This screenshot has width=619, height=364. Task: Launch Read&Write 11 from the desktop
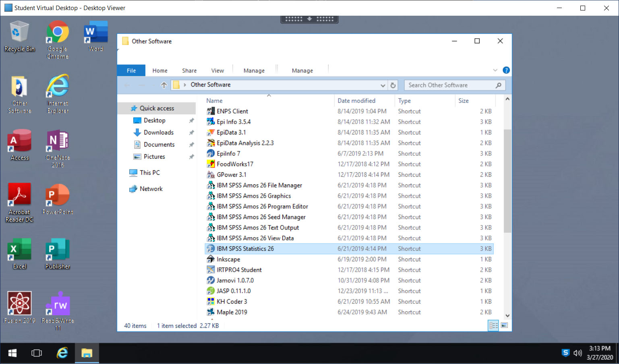point(58,312)
